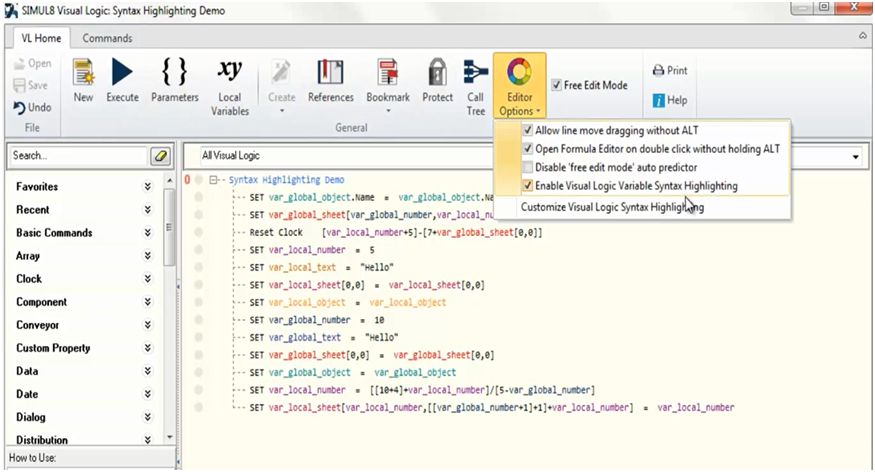Select line SET var_global_text = "Hello"
Image resolution: width=875 pixels, height=472 pixels.
(x=323, y=338)
